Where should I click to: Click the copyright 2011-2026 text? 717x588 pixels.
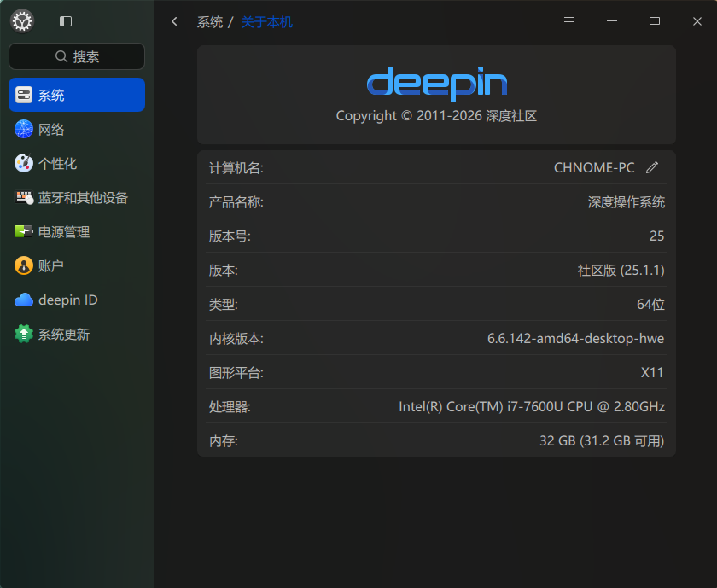point(437,116)
